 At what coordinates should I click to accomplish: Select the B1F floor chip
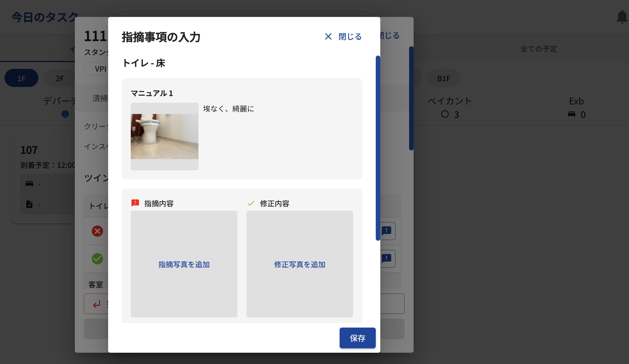(x=444, y=78)
